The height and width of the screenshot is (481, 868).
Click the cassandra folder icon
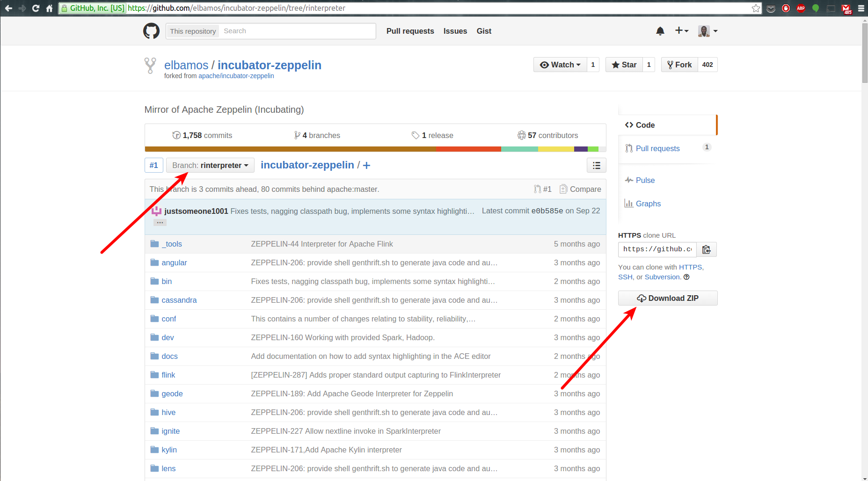154,300
